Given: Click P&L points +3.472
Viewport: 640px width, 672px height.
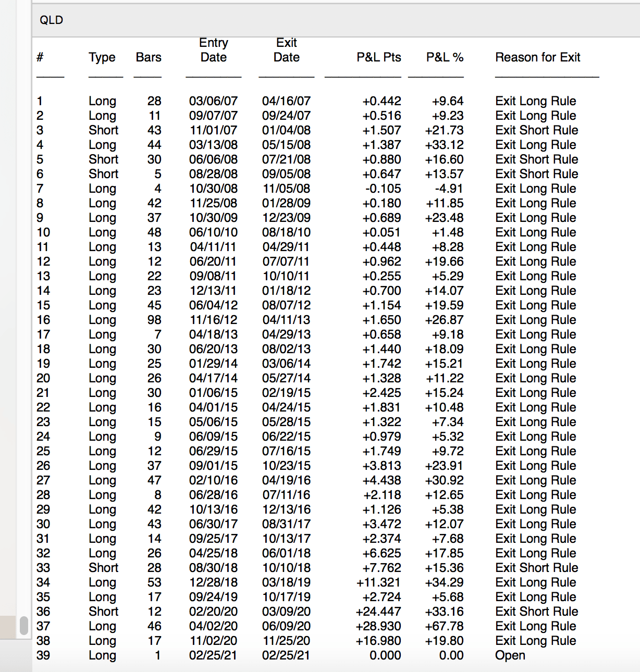Looking at the screenshot, I should point(381,524).
